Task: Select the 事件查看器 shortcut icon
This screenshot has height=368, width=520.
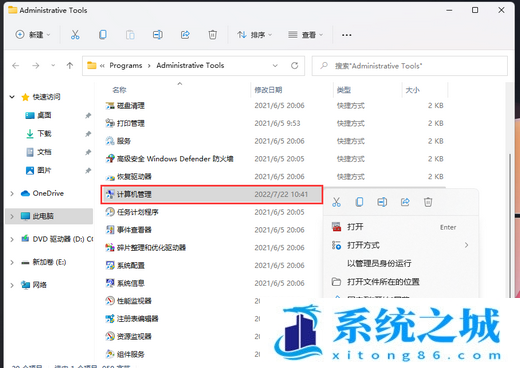Action: tap(110, 230)
